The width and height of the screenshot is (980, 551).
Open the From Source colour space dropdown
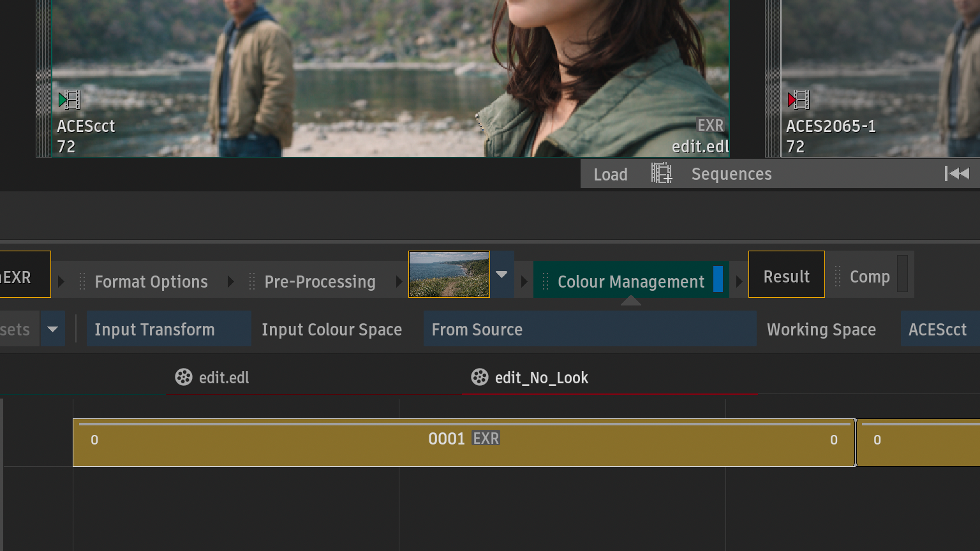(590, 329)
